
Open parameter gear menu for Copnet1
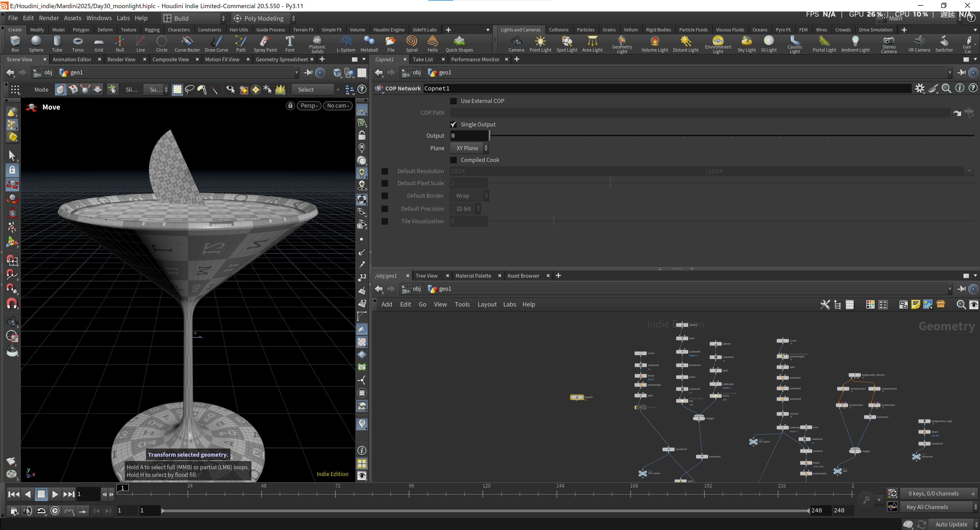pos(920,88)
